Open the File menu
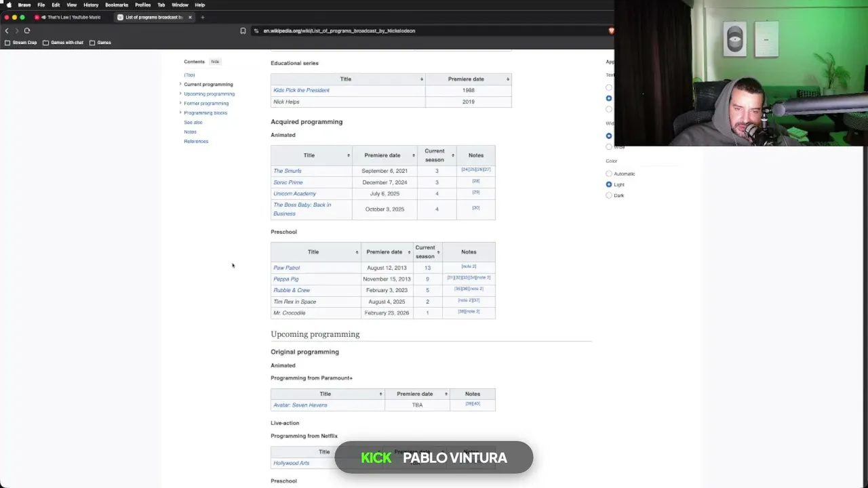The width and height of the screenshot is (868, 488). [41, 5]
